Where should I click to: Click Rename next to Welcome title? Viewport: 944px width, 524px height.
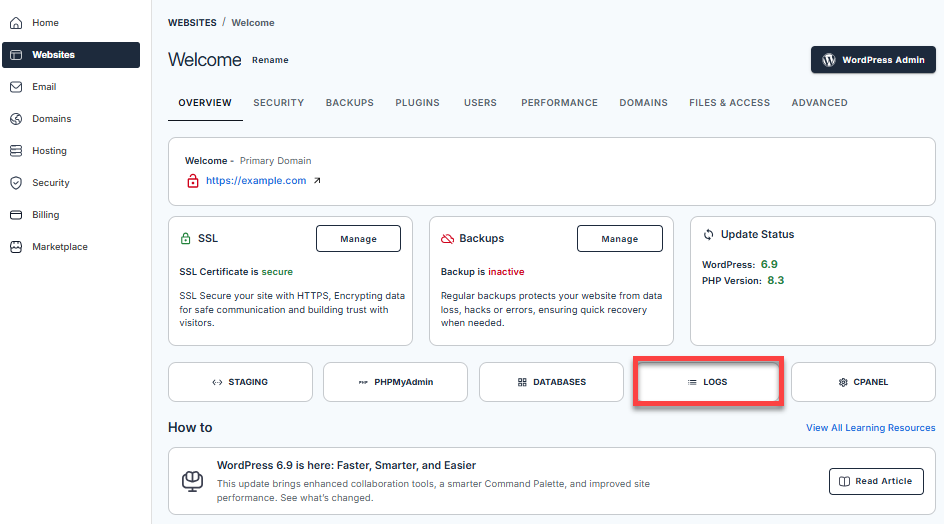(x=270, y=60)
